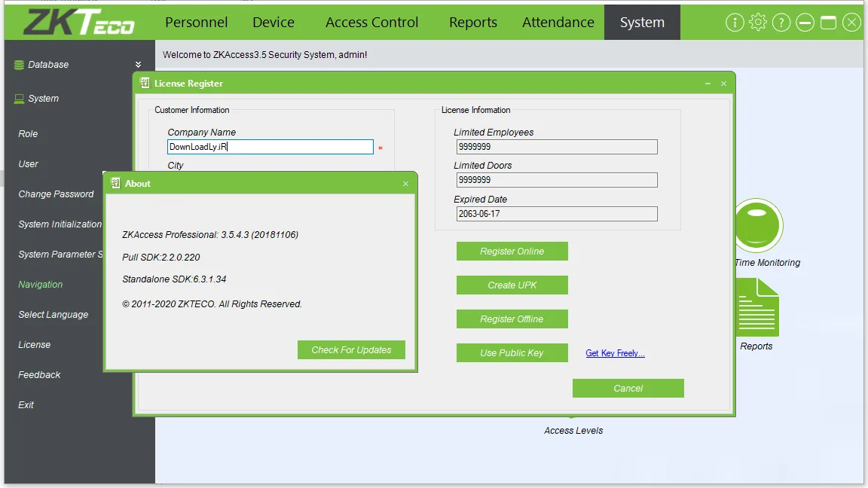The width and height of the screenshot is (868, 488).
Task: Click the help question mark icon
Action: pos(781,23)
